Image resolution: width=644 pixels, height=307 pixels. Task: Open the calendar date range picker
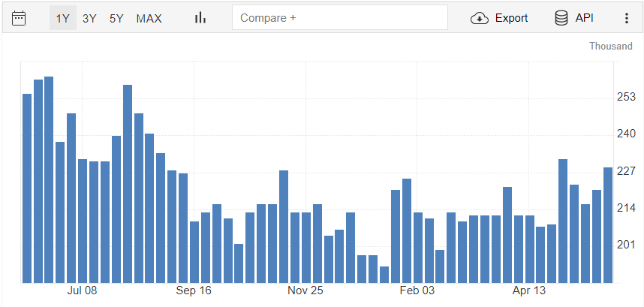(x=19, y=18)
